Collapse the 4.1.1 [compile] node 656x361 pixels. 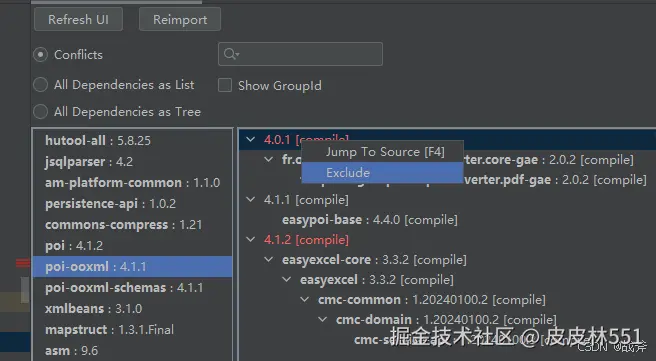point(251,200)
